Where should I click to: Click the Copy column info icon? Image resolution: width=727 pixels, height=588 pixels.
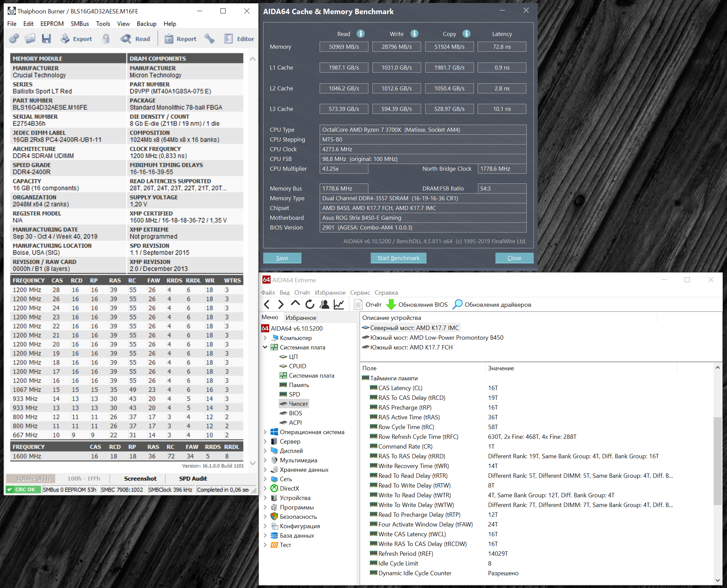(x=467, y=34)
